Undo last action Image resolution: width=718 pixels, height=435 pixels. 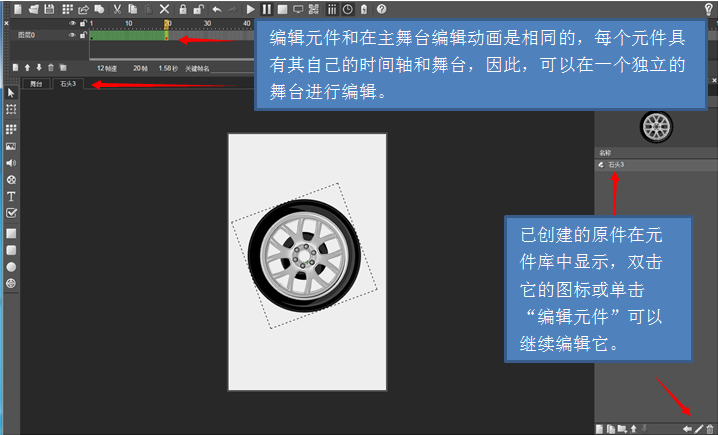click(x=217, y=9)
